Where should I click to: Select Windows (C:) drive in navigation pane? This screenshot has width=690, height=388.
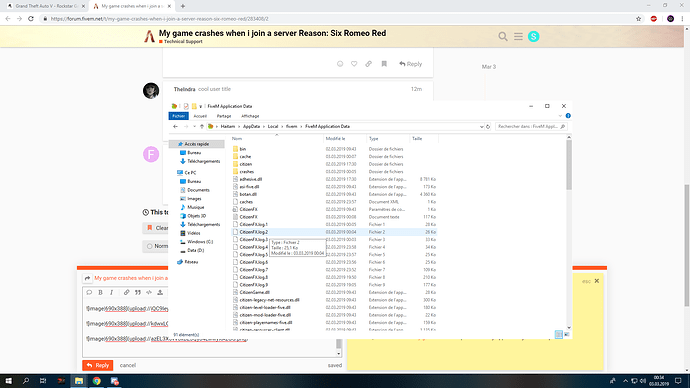click(x=200, y=242)
